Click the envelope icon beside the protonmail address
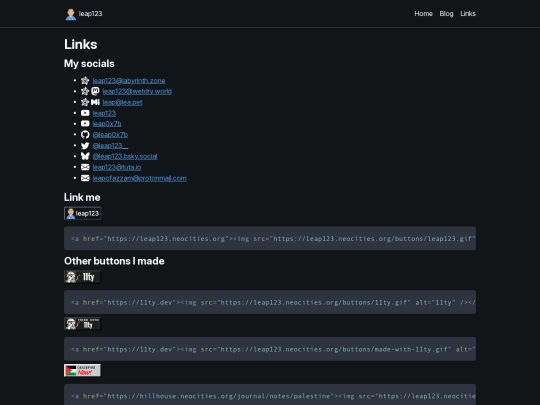 tap(85, 178)
